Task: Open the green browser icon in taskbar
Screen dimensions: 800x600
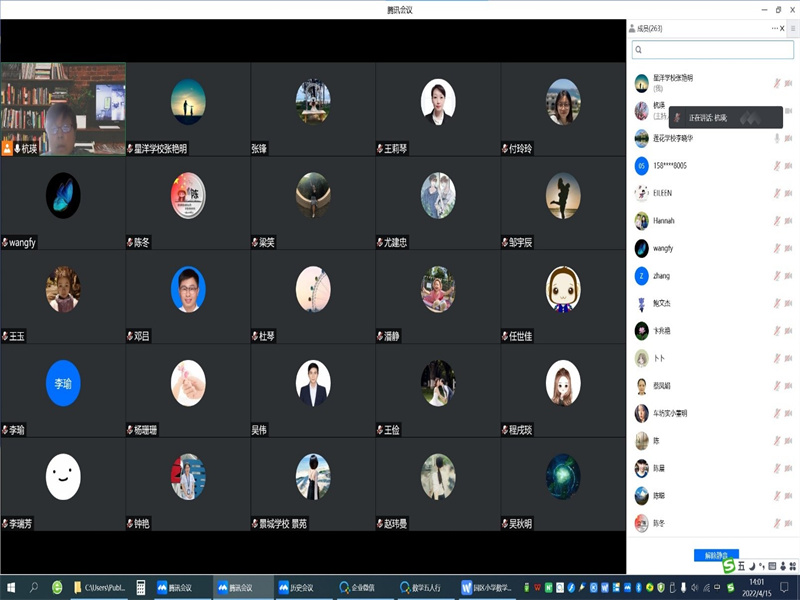Action: (x=57, y=588)
